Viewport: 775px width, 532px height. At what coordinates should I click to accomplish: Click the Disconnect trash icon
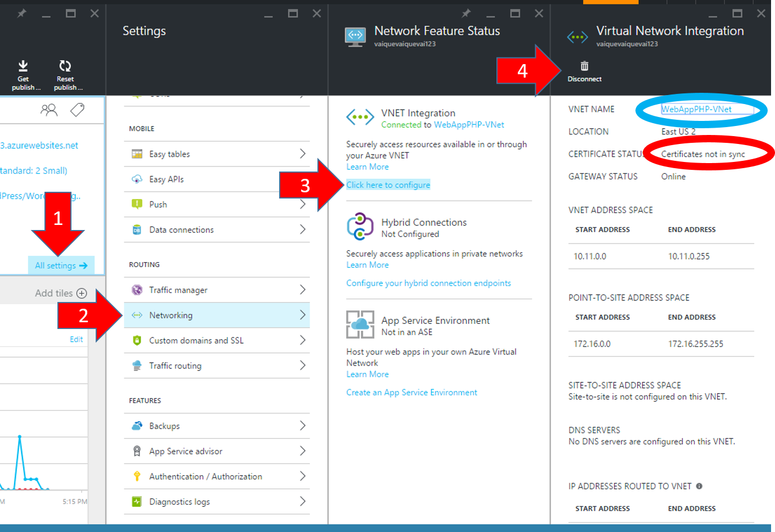584,66
